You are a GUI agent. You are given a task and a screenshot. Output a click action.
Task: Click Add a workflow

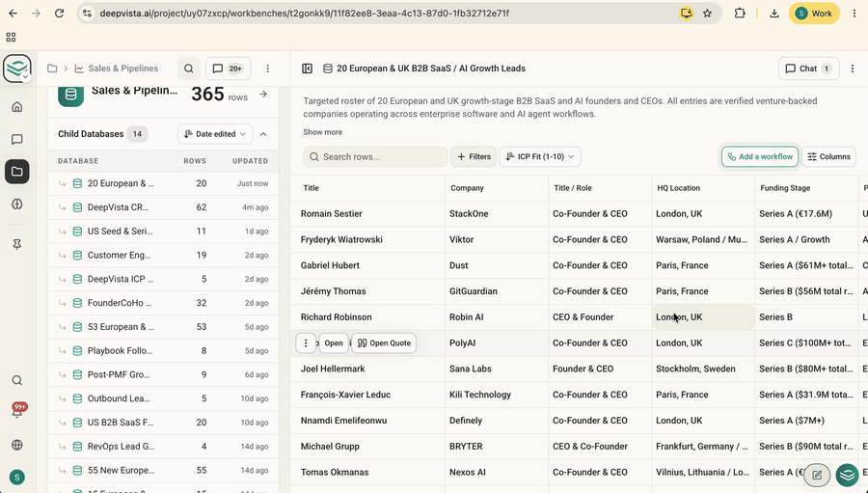[x=760, y=156]
